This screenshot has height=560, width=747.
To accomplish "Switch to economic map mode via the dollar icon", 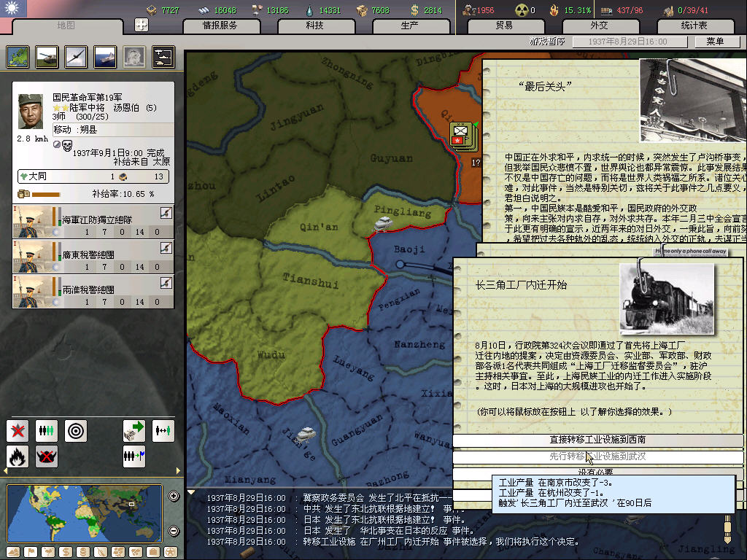I will 66,553.
